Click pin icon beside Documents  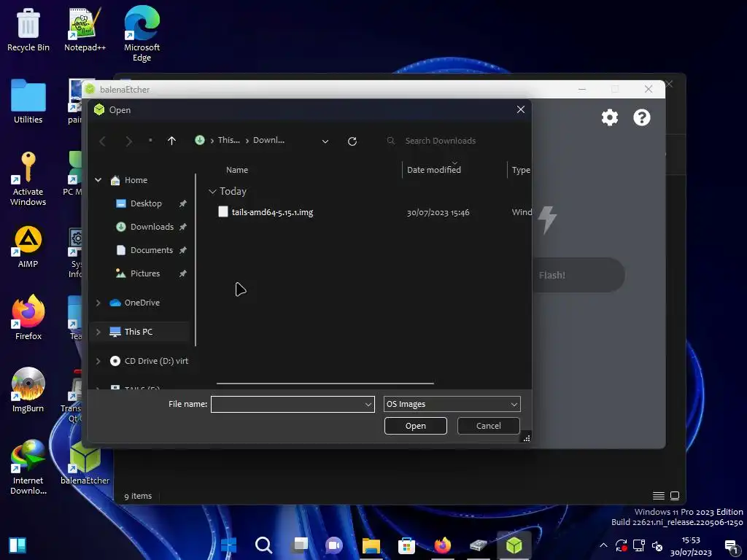[x=183, y=250]
